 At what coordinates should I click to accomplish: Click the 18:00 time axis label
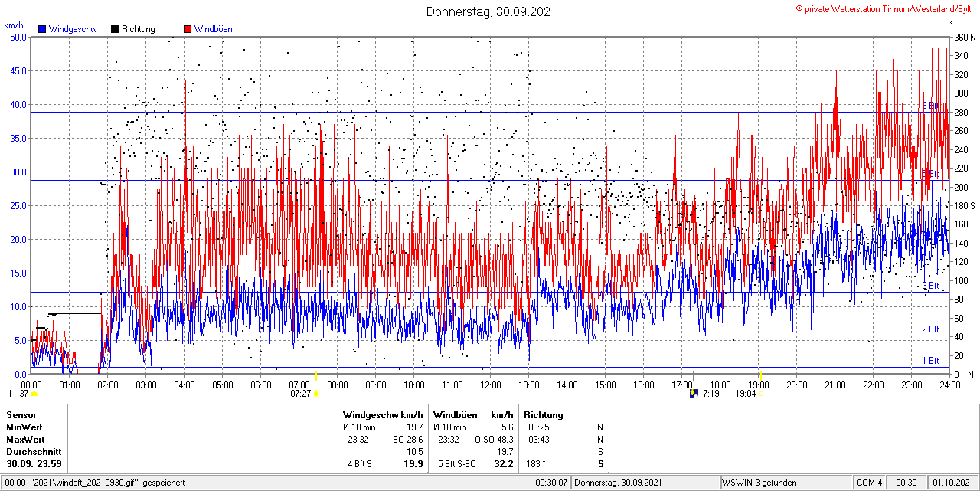click(x=720, y=385)
